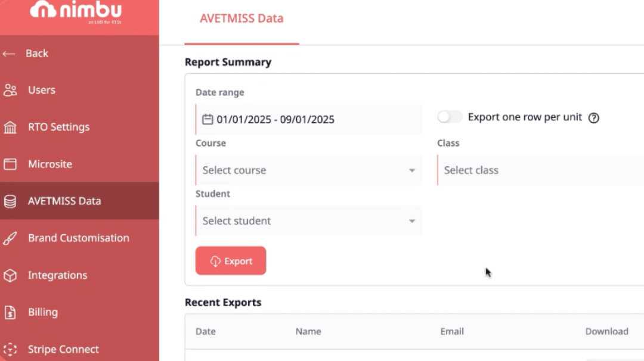Click the Export button
Image resolution: width=644 pixels, height=361 pixels.
click(230, 260)
